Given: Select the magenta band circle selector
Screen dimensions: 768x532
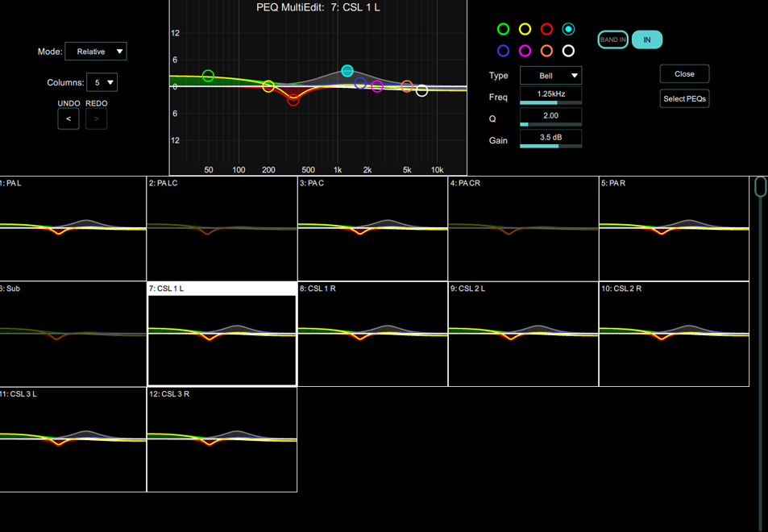Looking at the screenshot, I should (525, 51).
